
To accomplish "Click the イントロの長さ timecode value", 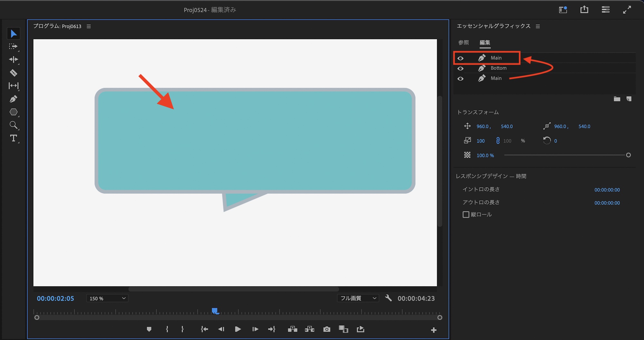I will [x=607, y=190].
